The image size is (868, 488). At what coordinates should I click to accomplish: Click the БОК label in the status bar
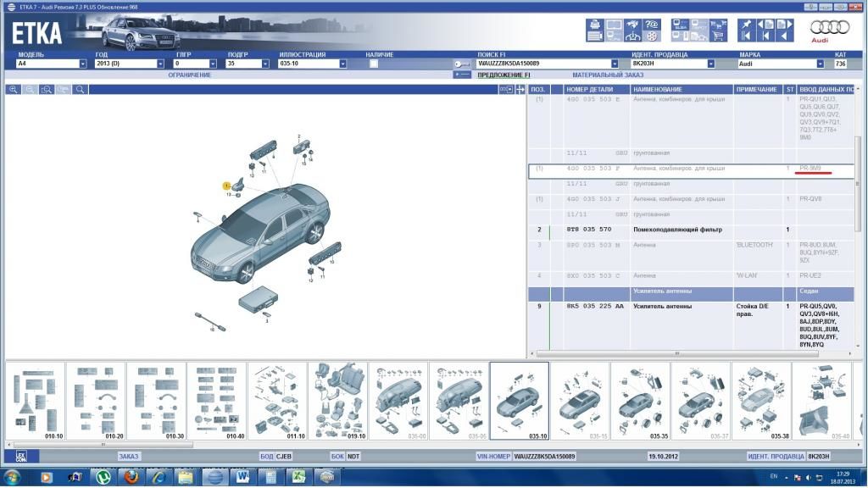[337, 457]
